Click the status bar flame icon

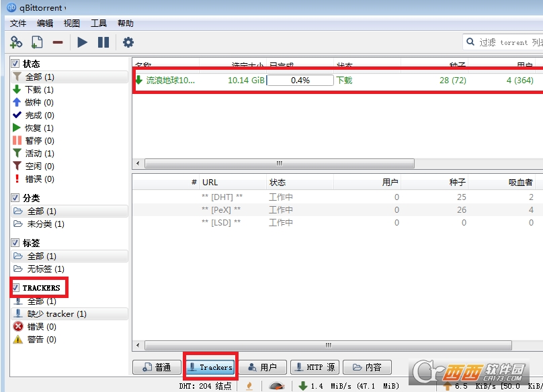(x=249, y=386)
